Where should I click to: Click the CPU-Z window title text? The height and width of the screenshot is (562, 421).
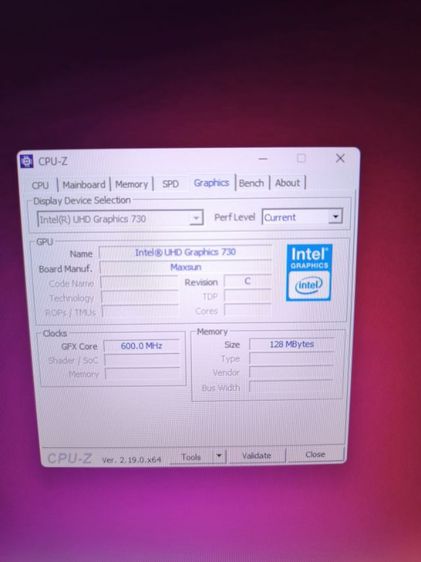pyautogui.click(x=53, y=161)
